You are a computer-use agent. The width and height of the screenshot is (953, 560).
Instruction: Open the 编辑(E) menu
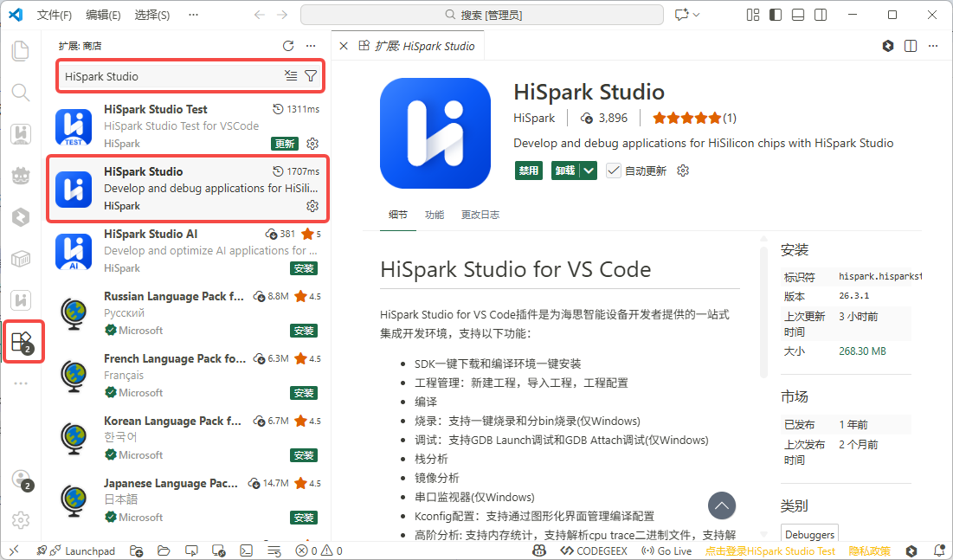(x=103, y=15)
